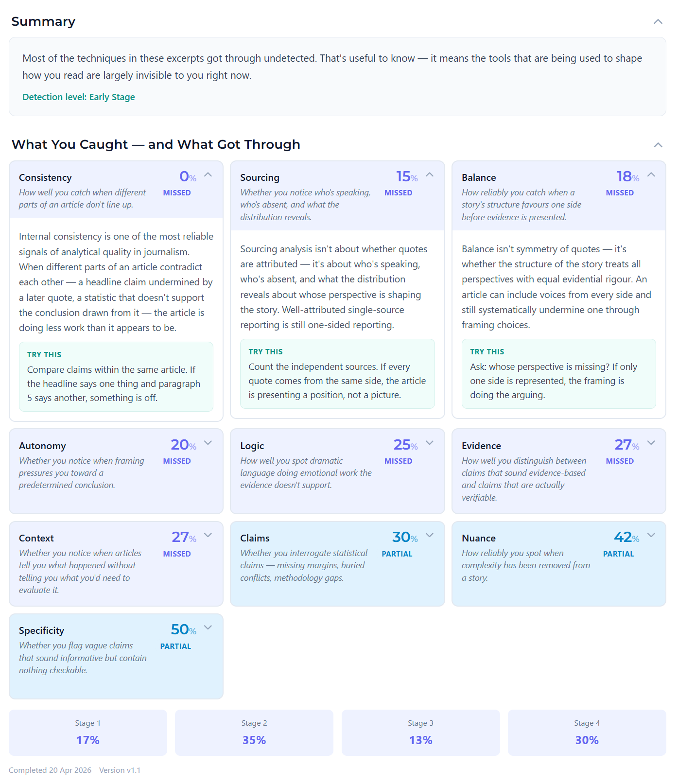
Task: Expand the Specificity card
Action: tap(209, 627)
